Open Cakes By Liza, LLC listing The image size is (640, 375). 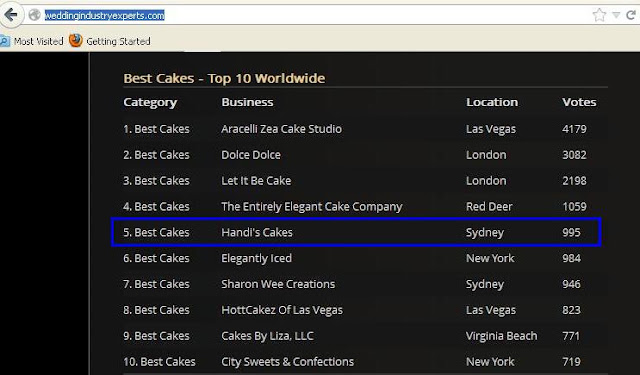pyautogui.click(x=267, y=336)
